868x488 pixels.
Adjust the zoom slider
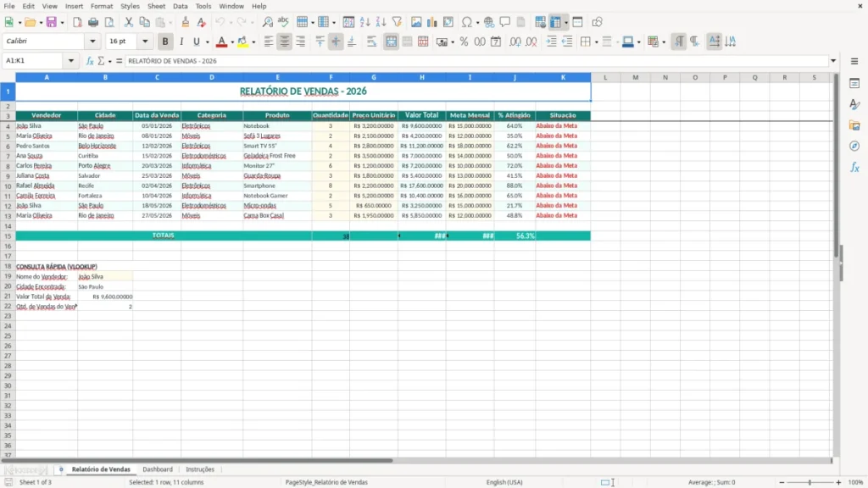tap(810, 482)
